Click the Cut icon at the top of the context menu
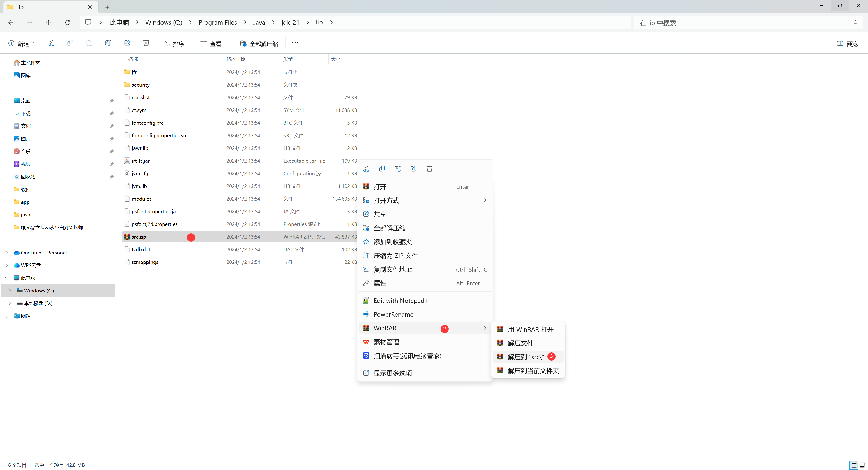Screen dimensions: 868x470 (366, 169)
